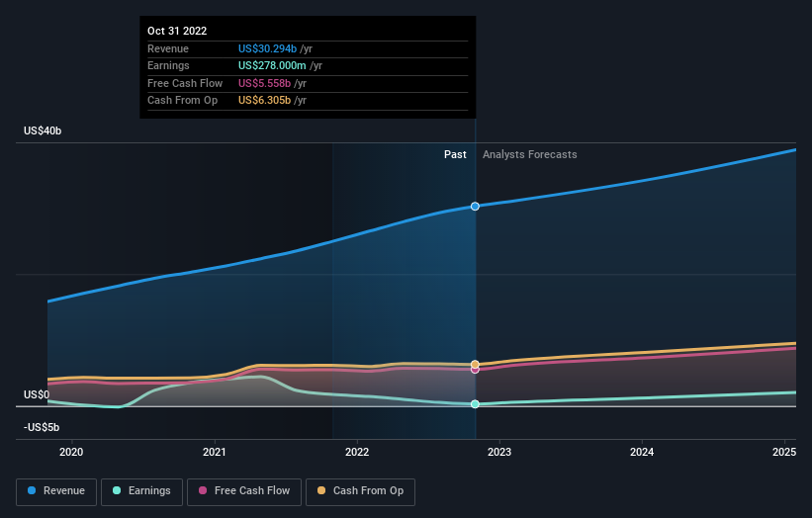Toggle the Cash From Op legend button
This screenshot has width=812, height=518.
tap(360, 491)
